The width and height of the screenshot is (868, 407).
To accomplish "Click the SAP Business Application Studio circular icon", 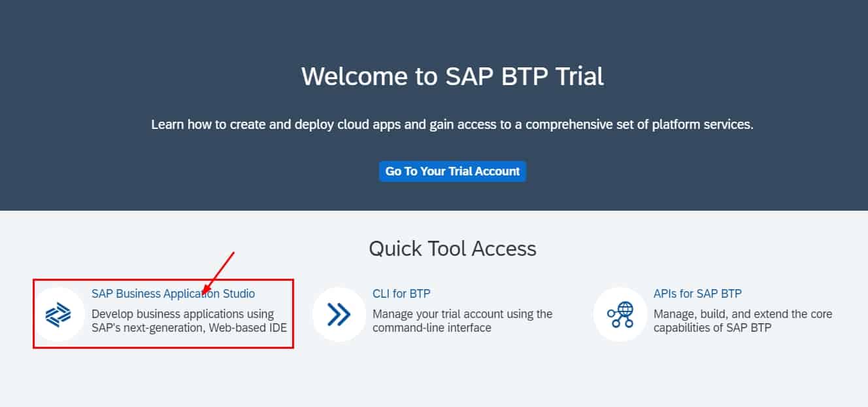I will (58, 313).
